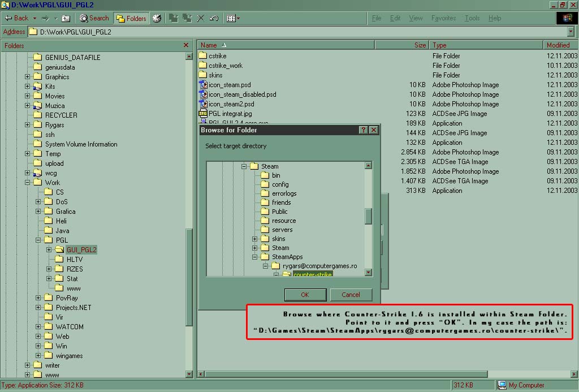Select icon_steam_disabled.psd file icon
Screen dimensions: 579x392
pos(203,94)
